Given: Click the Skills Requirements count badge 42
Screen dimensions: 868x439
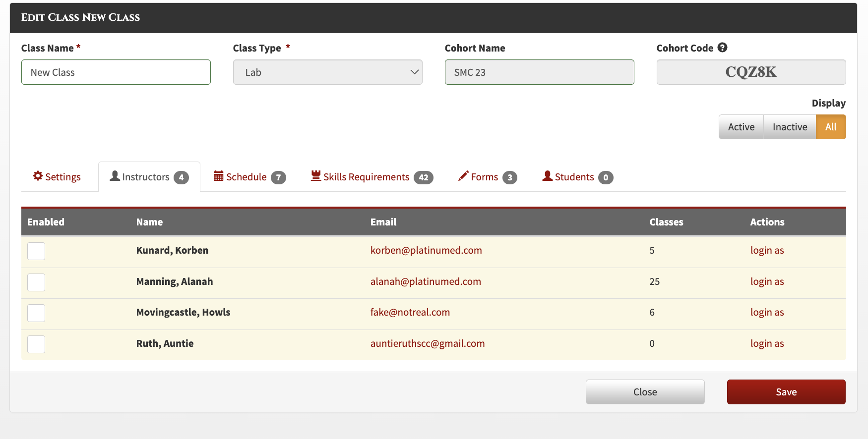Looking at the screenshot, I should tap(424, 177).
